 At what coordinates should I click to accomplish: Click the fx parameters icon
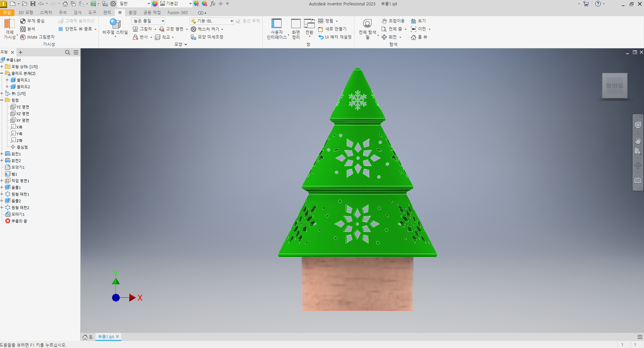pyautogui.click(x=213, y=4)
